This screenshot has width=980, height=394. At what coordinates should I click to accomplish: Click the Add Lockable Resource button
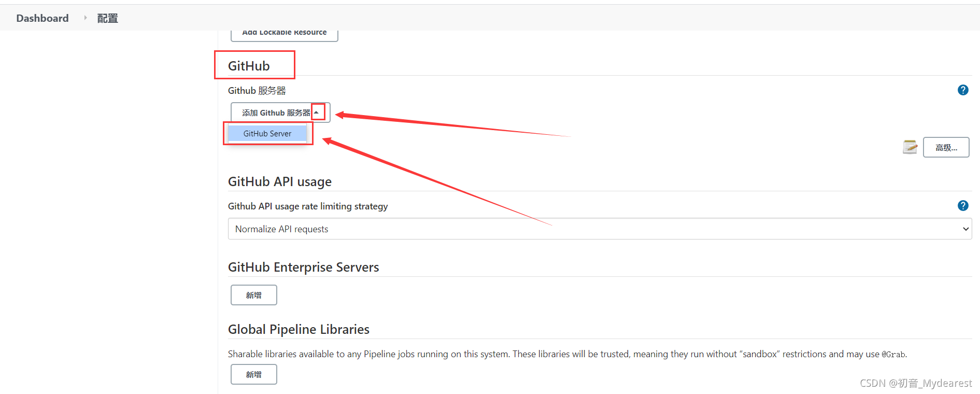[x=285, y=34]
